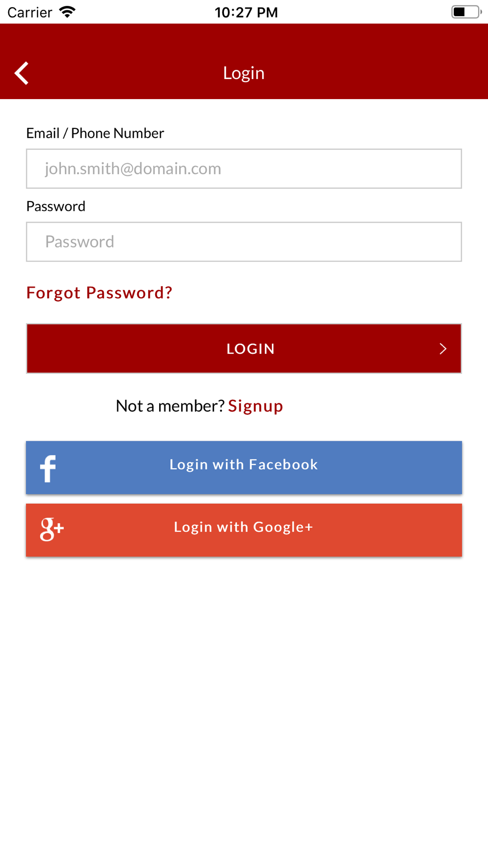The image size is (488, 868).
Task: Click the john.smith@domain.com placeholder text
Action: point(133,168)
